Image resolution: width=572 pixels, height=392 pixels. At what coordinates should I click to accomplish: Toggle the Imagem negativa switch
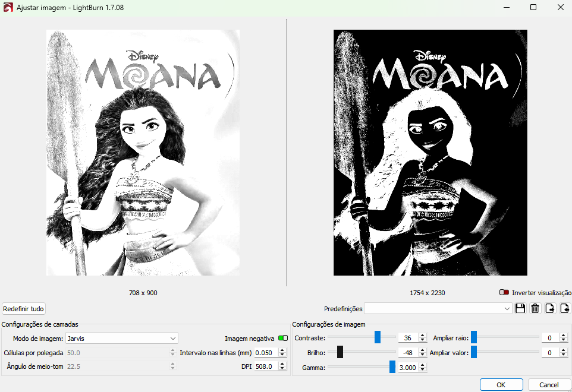pyautogui.click(x=282, y=338)
